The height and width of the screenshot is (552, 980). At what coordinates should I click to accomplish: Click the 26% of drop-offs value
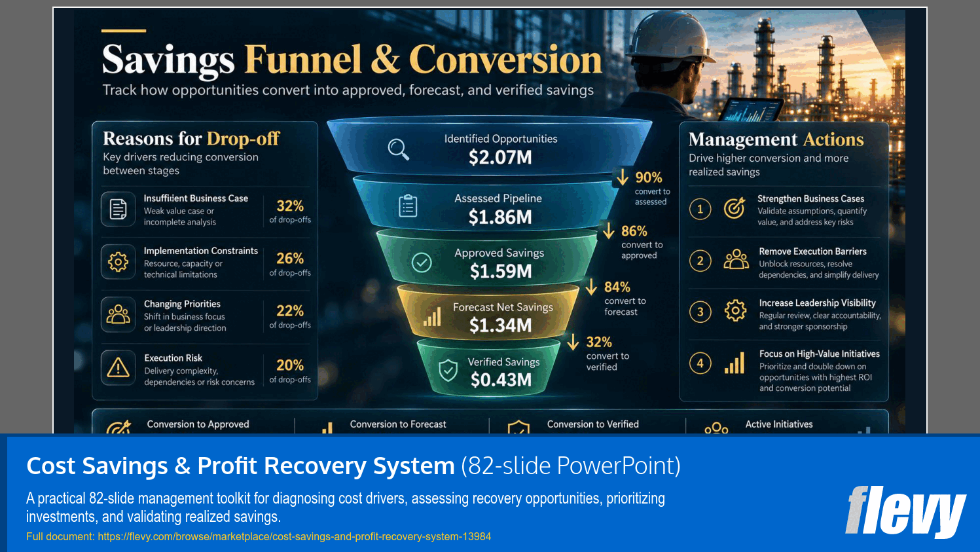[290, 258]
